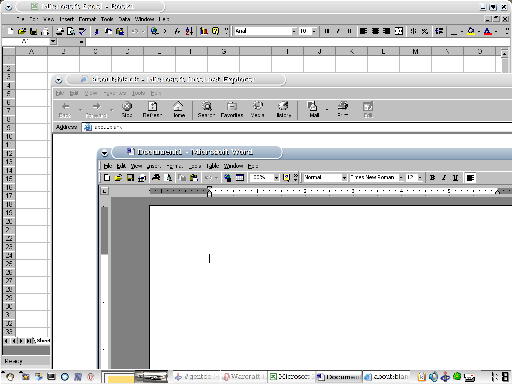512x384 pixels.
Task: Click the Back button in Internet Explorer
Action: click(65, 109)
